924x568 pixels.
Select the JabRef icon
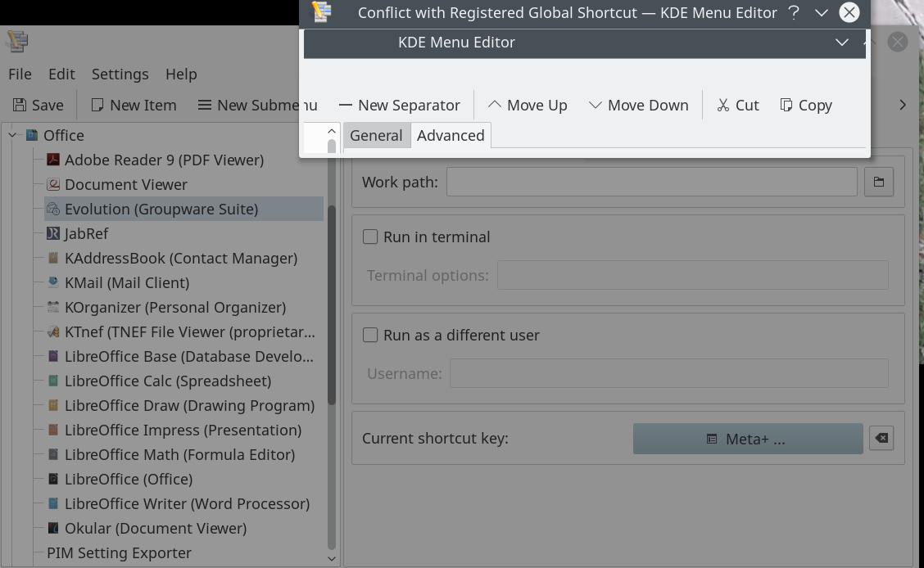pyautogui.click(x=53, y=234)
